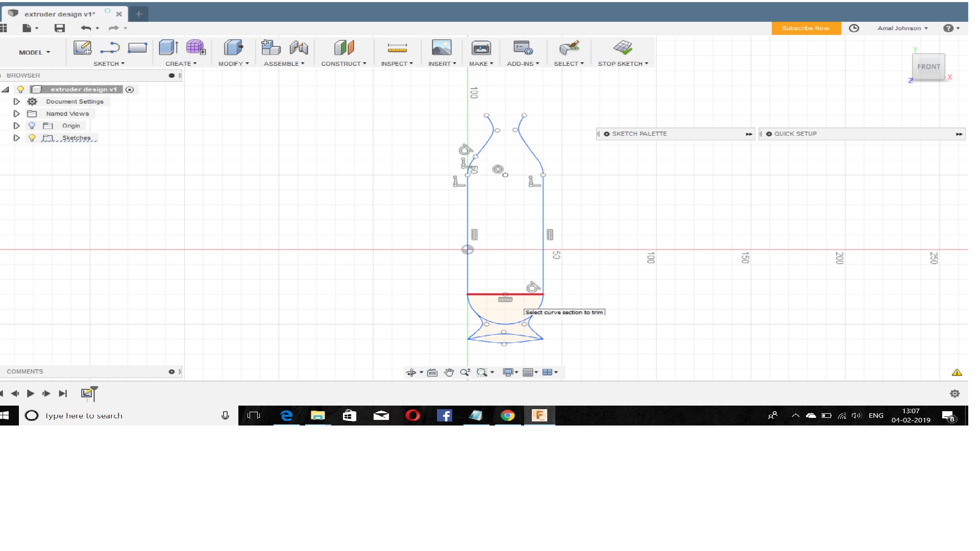Open the Measure tool under Inspect

[397, 48]
